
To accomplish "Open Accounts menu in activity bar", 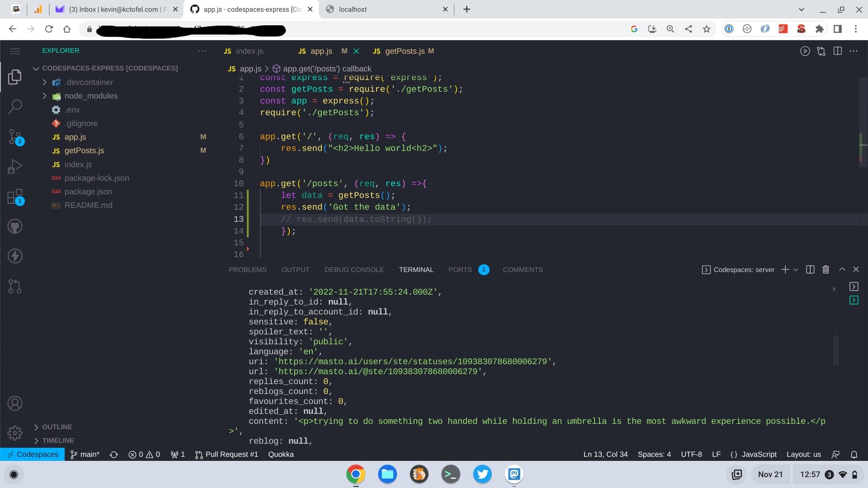I will [15, 403].
